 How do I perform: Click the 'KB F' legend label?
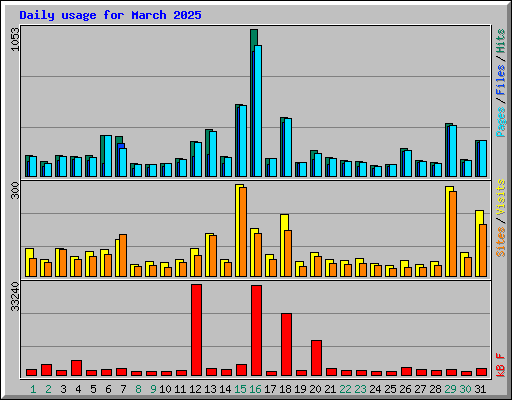pos(501,365)
